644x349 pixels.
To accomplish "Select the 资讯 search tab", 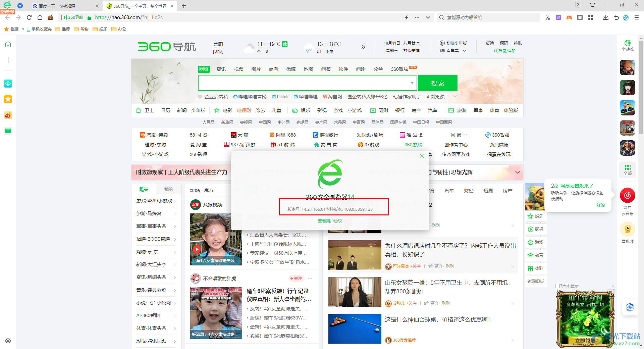I will coord(221,69).
